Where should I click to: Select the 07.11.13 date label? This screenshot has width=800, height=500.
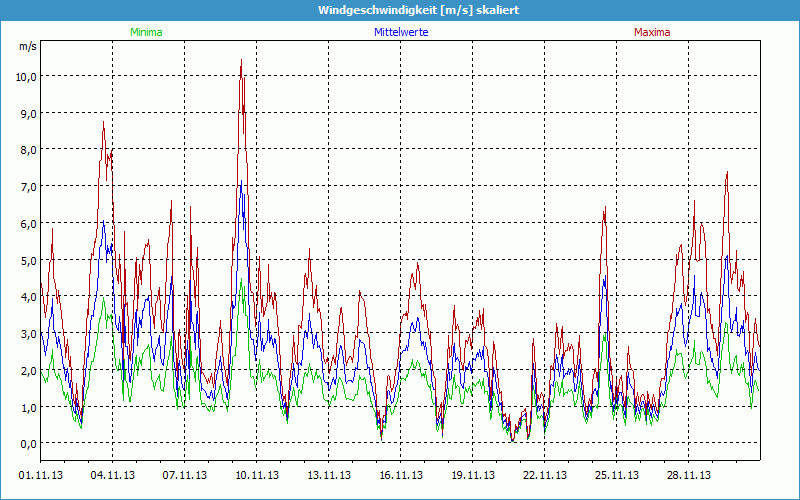185,476
